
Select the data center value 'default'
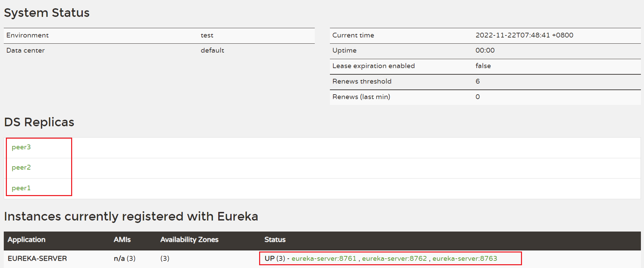[212, 50]
